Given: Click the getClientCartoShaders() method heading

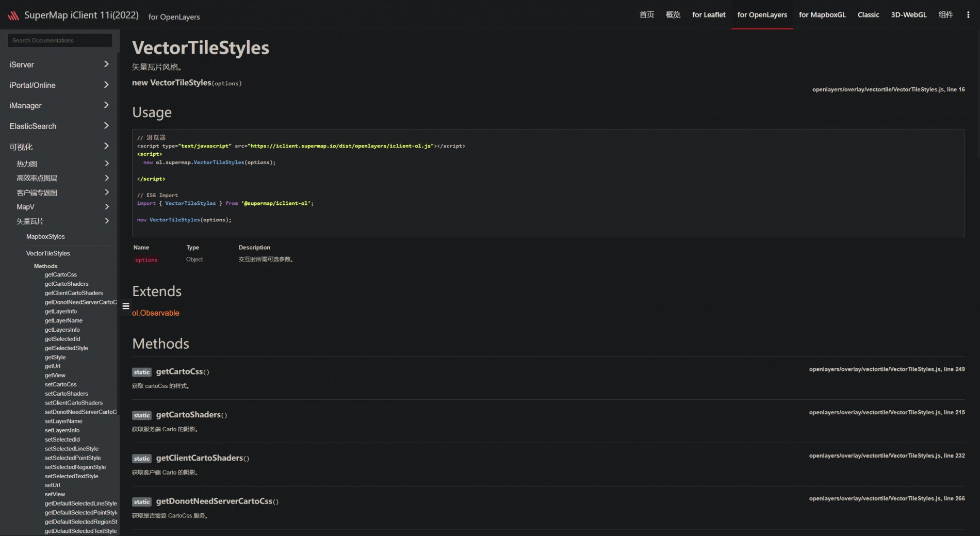Looking at the screenshot, I should pos(203,458).
